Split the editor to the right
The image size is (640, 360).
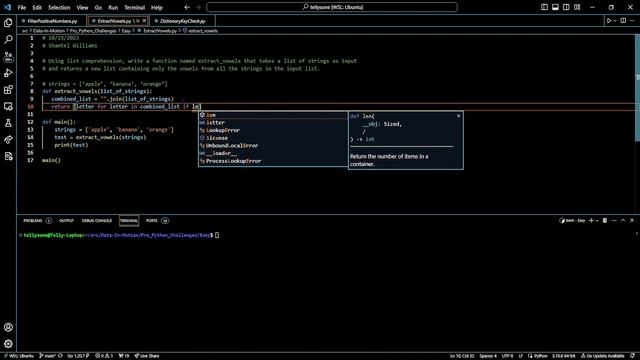[623, 20]
